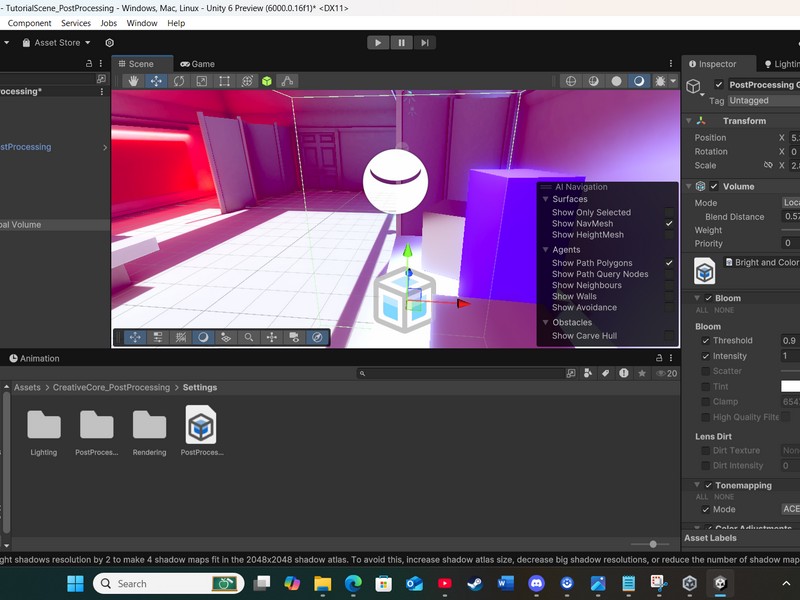Image resolution: width=800 pixels, height=600 pixels.
Task: Open the Component menu
Action: point(29,23)
